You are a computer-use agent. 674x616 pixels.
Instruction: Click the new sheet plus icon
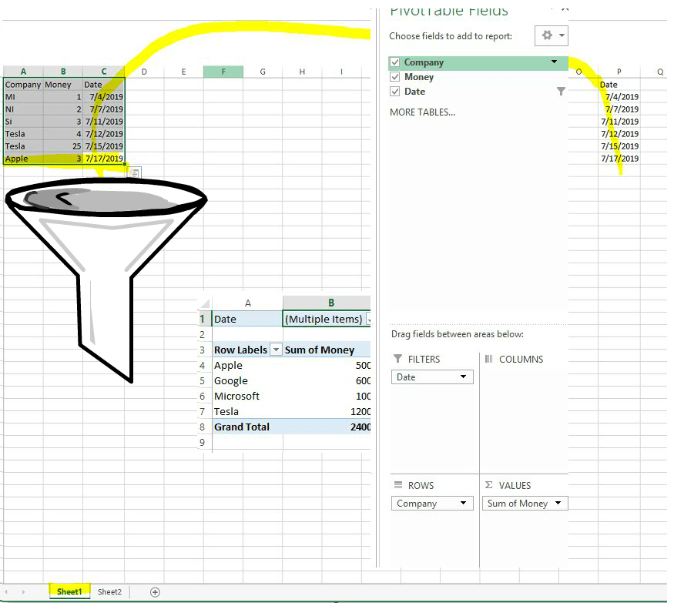[154, 591]
